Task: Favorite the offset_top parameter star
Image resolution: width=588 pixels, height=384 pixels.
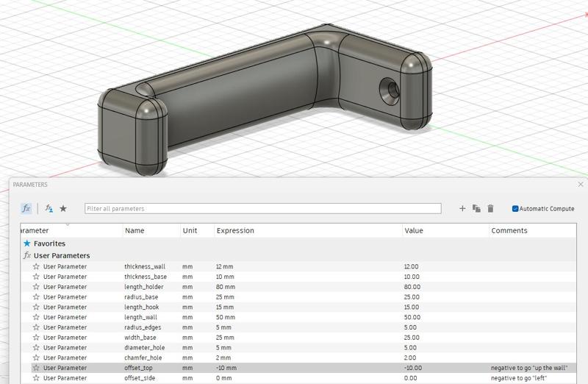Action: pos(36,368)
